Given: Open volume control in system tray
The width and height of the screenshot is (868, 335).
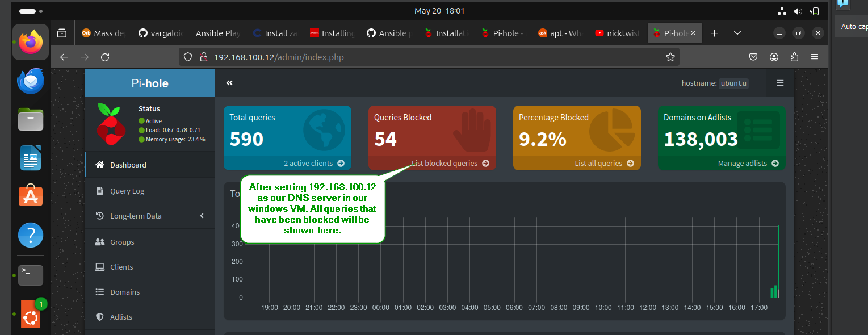Looking at the screenshot, I should pos(798,11).
